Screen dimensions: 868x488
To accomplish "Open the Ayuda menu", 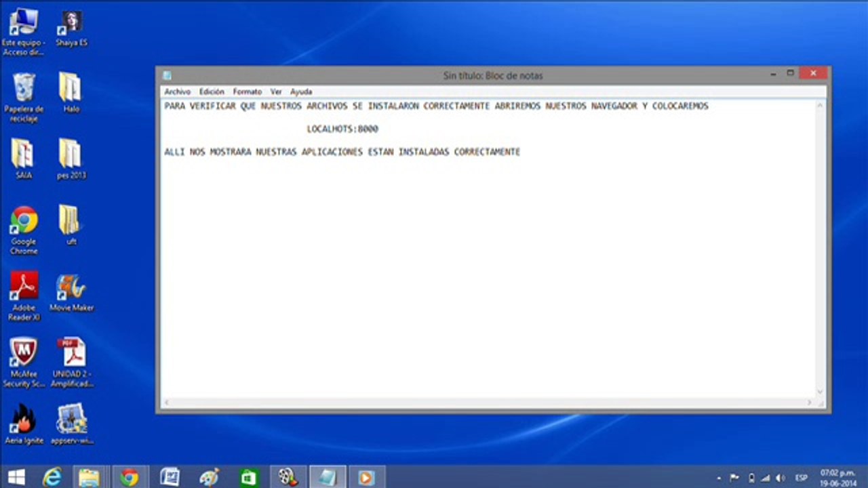I will (x=301, y=91).
